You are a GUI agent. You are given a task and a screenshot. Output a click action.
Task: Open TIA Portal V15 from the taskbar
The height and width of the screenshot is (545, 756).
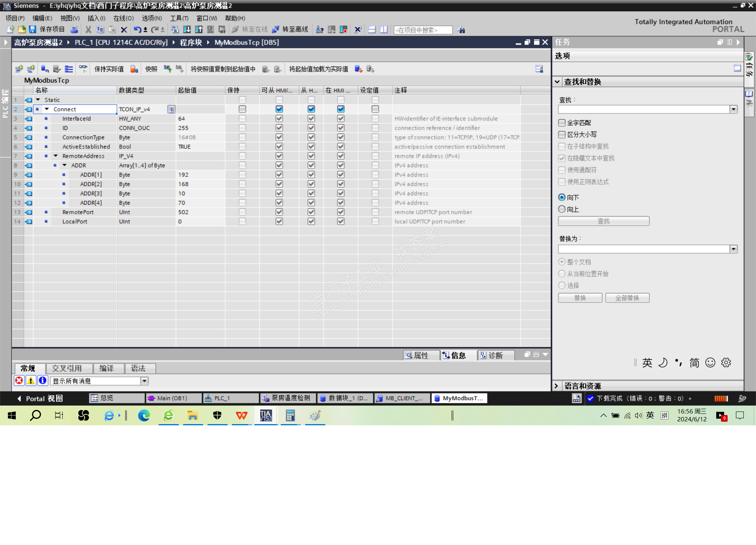tap(266, 416)
